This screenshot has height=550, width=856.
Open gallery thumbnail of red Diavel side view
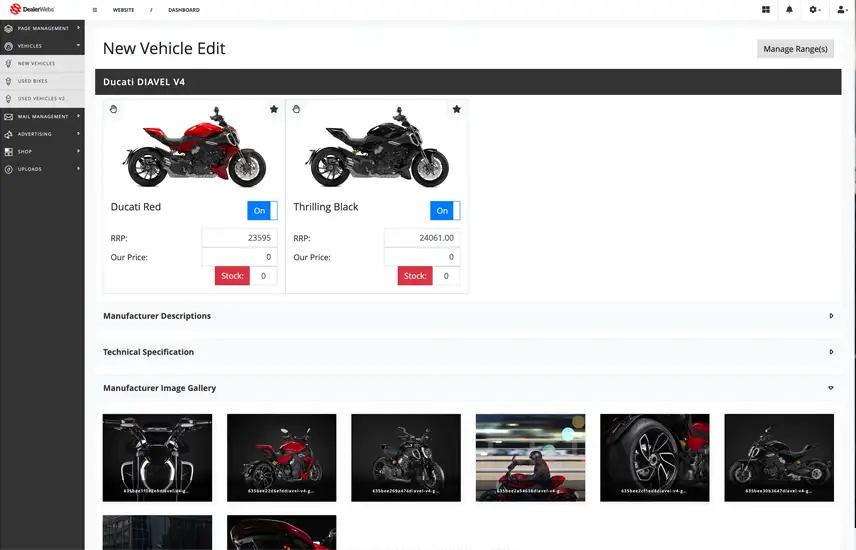282,458
